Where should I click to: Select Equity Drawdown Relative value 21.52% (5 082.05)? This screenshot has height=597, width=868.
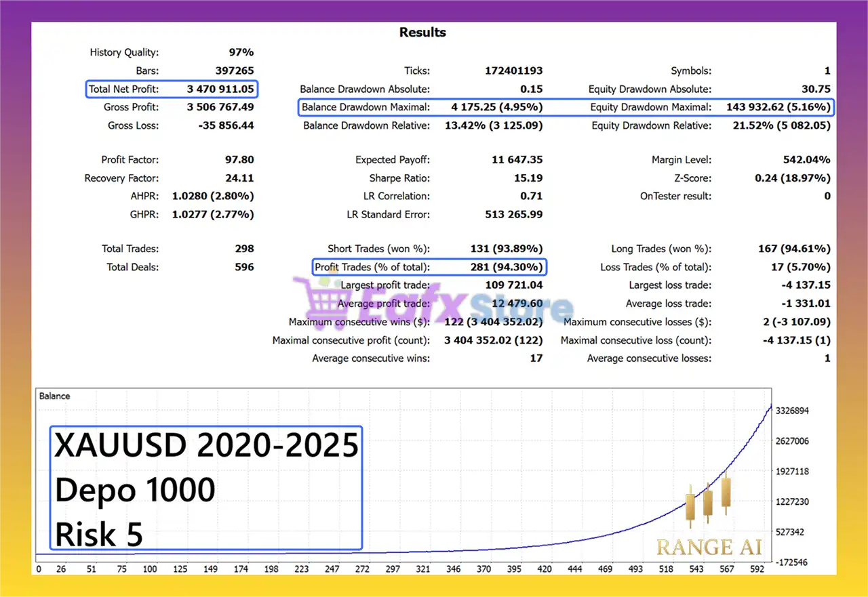tap(782, 125)
